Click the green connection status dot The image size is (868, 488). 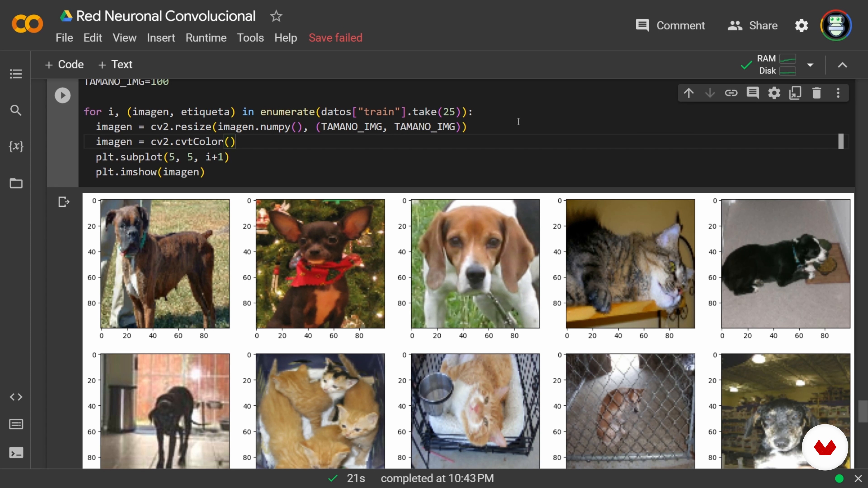[x=839, y=479]
